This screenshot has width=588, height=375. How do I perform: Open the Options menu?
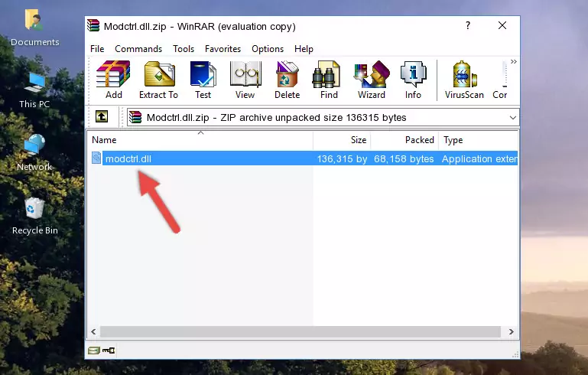268,49
